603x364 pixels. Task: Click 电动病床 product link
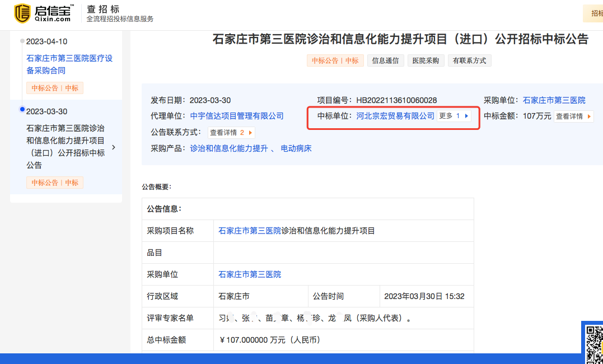tap(296, 148)
